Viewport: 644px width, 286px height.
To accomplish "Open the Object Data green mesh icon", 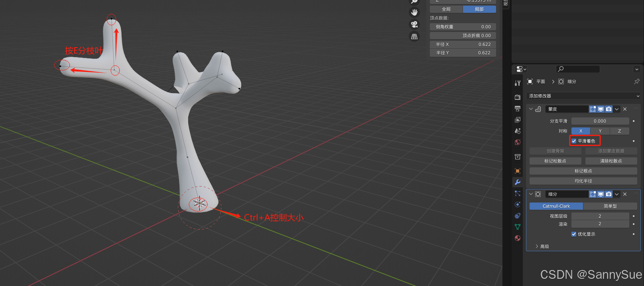I will 518,227.
